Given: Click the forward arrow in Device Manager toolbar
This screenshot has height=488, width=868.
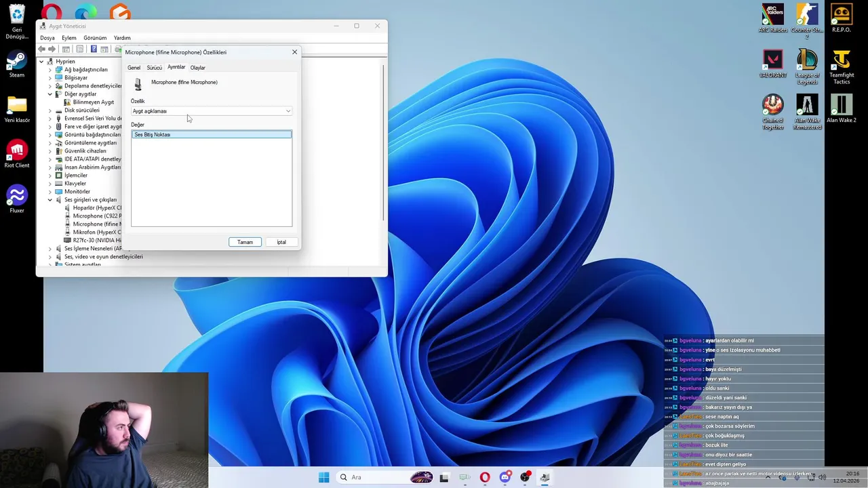Looking at the screenshot, I should pos(52,49).
